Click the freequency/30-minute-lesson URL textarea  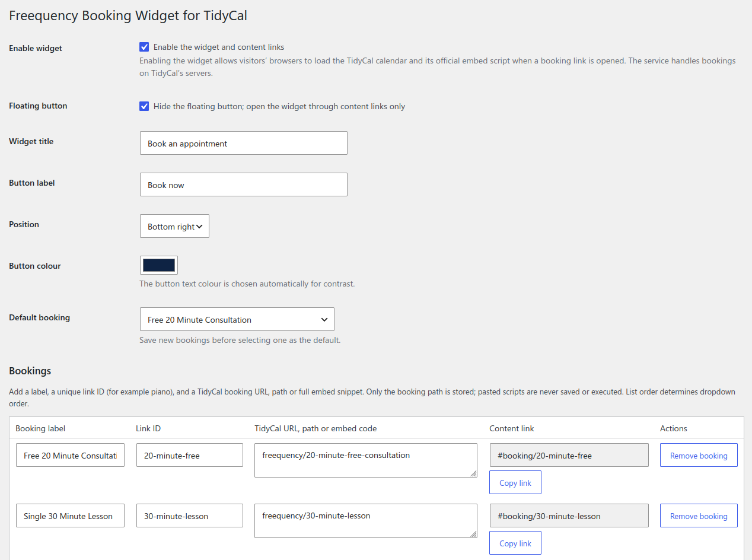click(x=365, y=520)
